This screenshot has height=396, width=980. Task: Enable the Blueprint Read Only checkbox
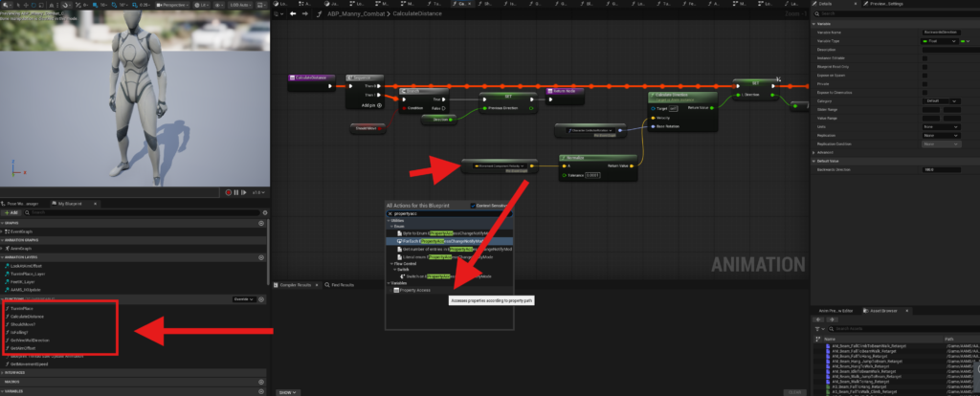coord(924,67)
